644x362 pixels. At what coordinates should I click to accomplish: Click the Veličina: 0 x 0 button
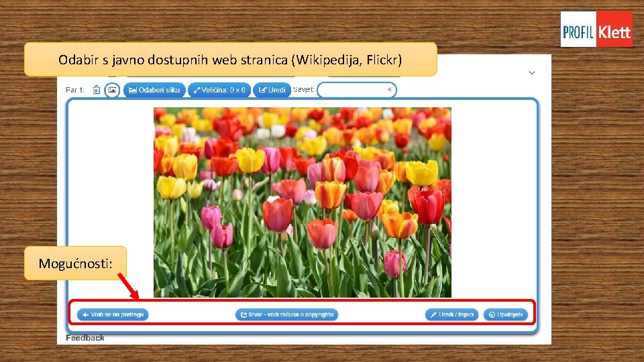pos(219,90)
